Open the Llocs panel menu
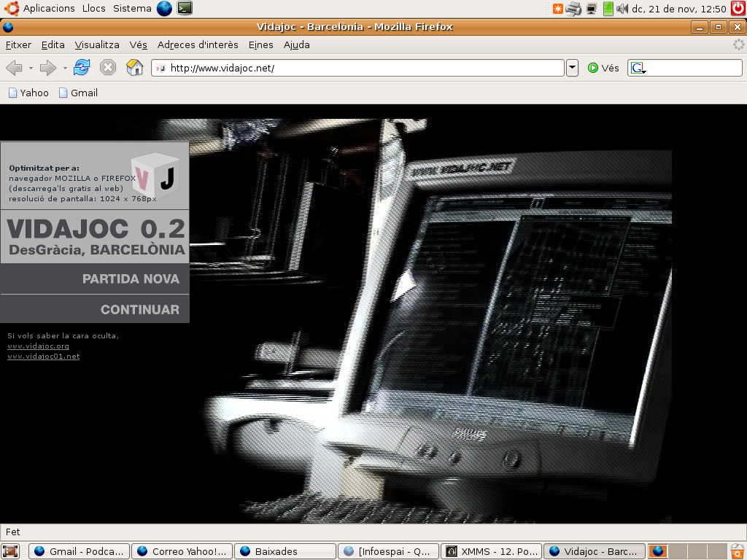This screenshot has width=747, height=560. tap(94, 9)
